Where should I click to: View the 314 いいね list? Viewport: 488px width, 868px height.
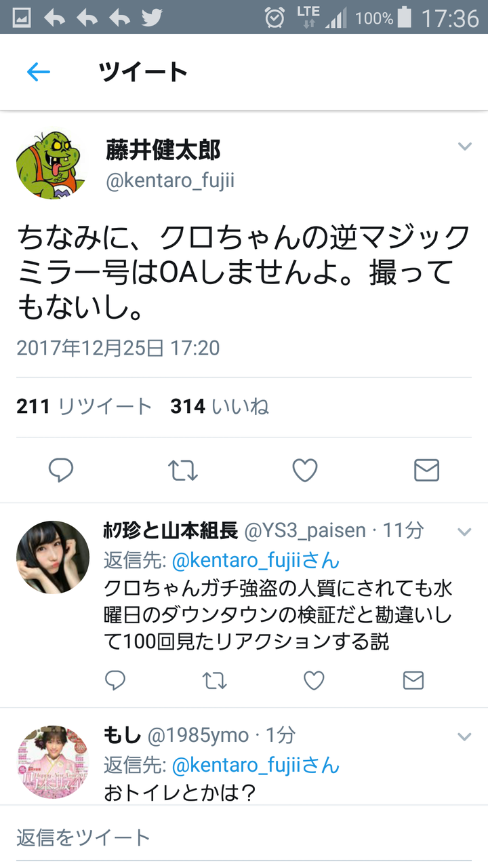(x=220, y=406)
